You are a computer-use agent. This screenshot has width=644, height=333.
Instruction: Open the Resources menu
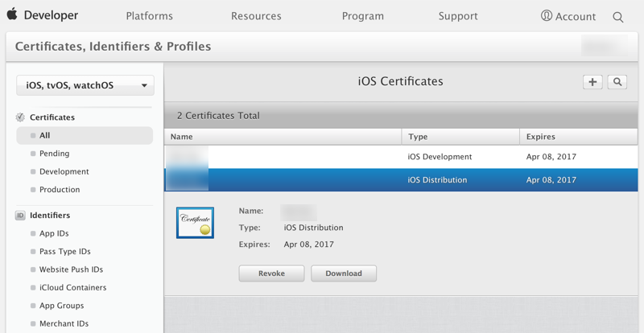(x=256, y=16)
